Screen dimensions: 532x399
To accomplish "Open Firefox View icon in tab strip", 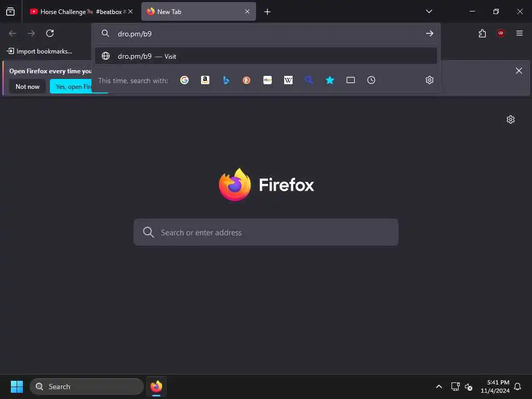I will (10, 12).
